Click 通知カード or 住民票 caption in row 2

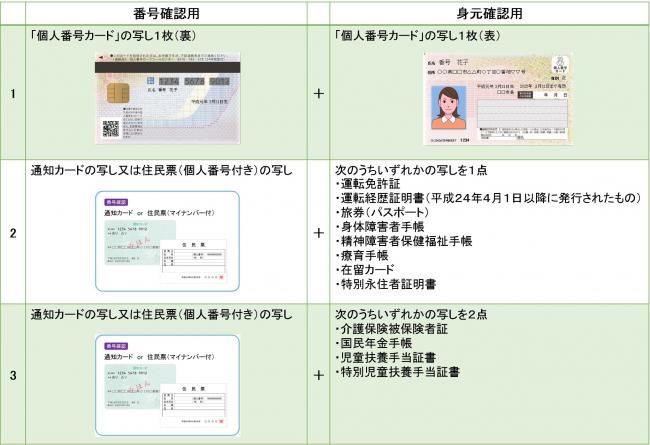[x=159, y=213]
